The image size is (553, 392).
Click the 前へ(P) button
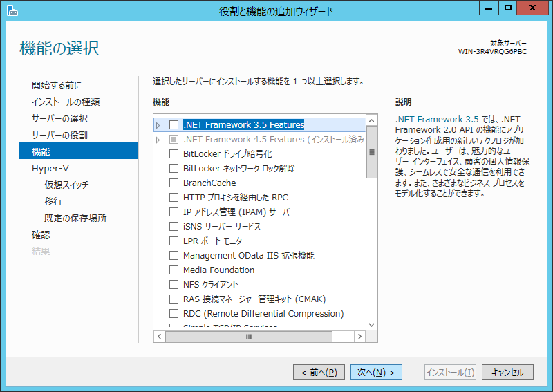pos(319,372)
